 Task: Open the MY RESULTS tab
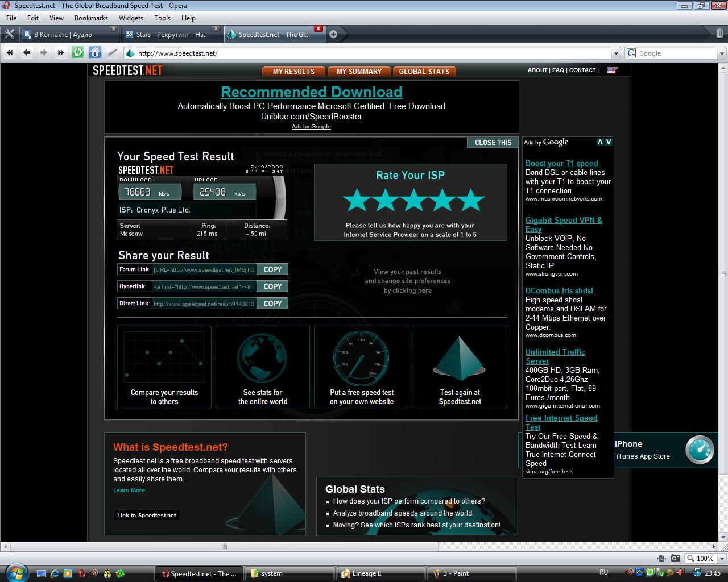293,72
